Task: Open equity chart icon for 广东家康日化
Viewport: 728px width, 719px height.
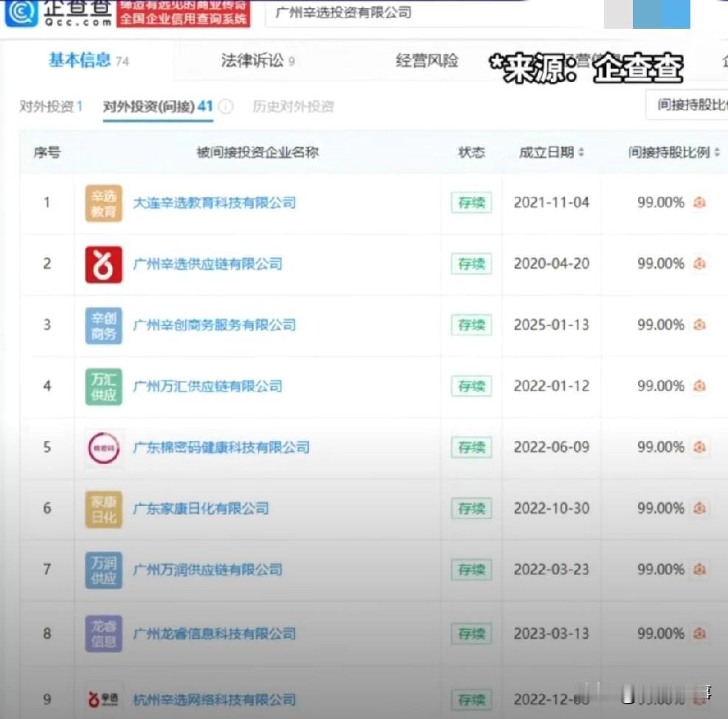Action: [700, 508]
